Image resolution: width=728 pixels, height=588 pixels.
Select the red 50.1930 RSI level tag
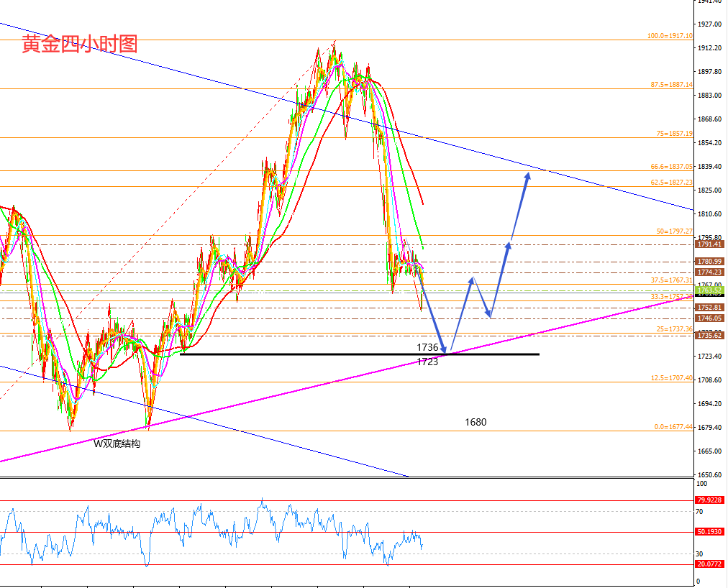coord(709,532)
